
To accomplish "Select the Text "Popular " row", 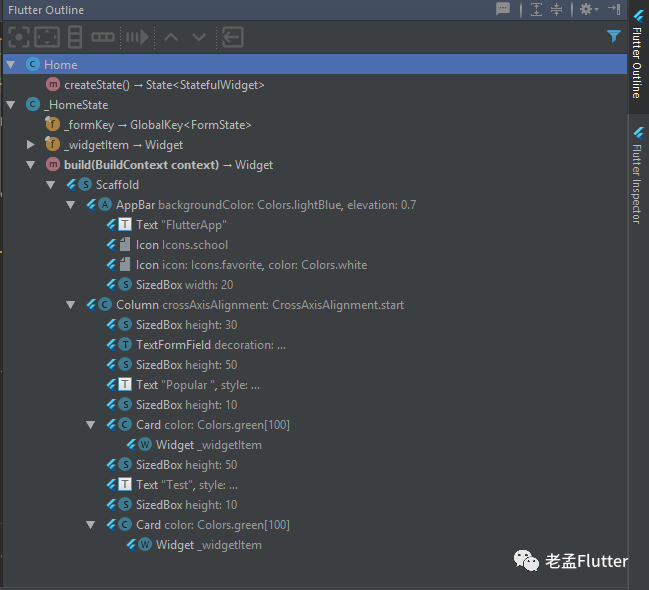I will coord(315,385).
